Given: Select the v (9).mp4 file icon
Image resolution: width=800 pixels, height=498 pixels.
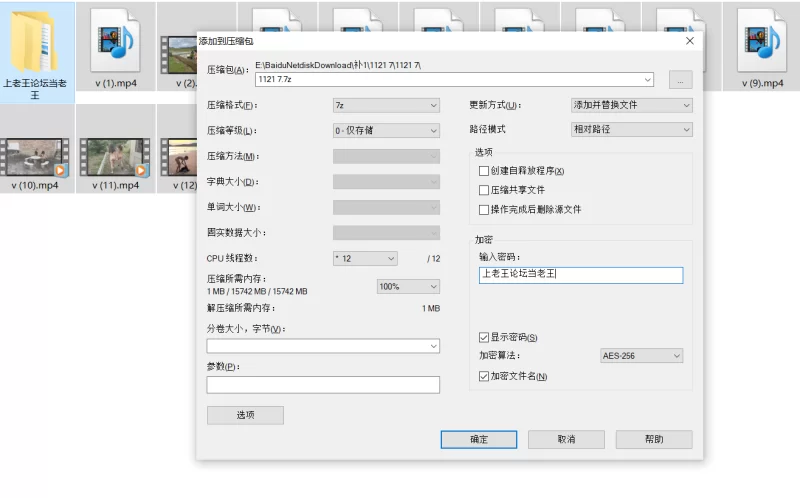Looking at the screenshot, I should click(x=760, y=40).
